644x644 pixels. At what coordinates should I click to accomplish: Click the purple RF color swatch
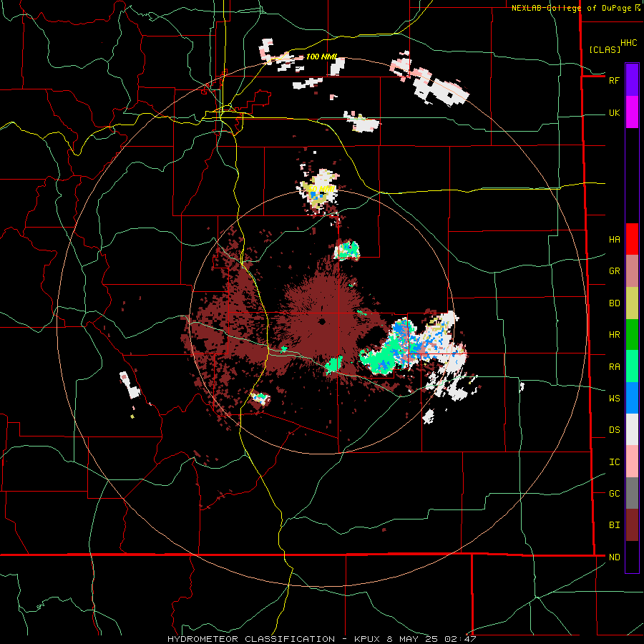[x=632, y=80]
